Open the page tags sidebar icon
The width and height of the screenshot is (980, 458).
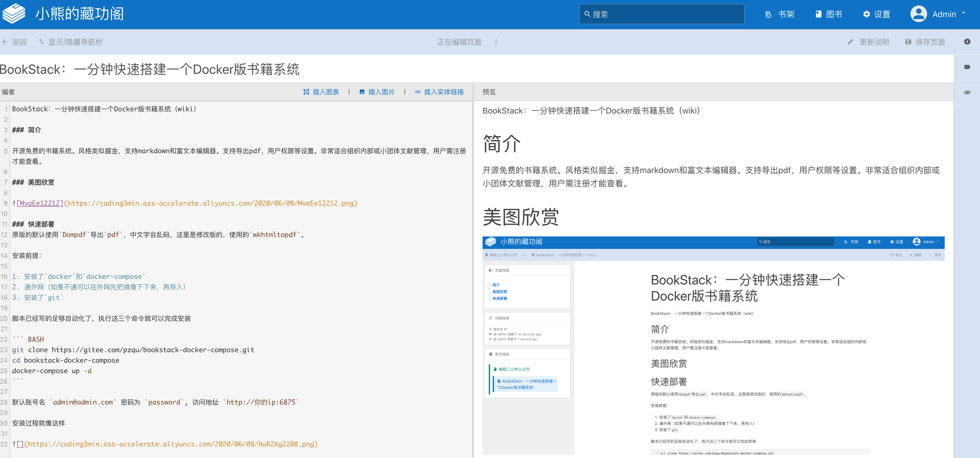tap(967, 67)
